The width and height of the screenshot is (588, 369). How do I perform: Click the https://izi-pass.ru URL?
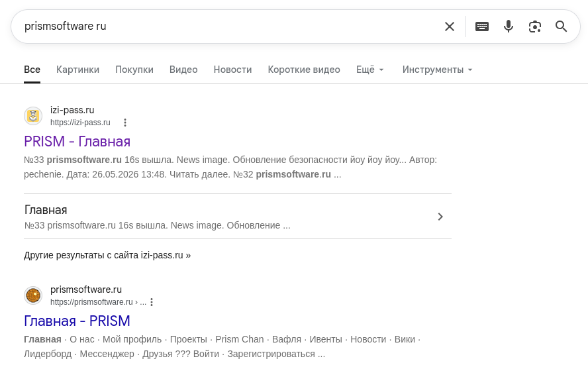point(80,123)
